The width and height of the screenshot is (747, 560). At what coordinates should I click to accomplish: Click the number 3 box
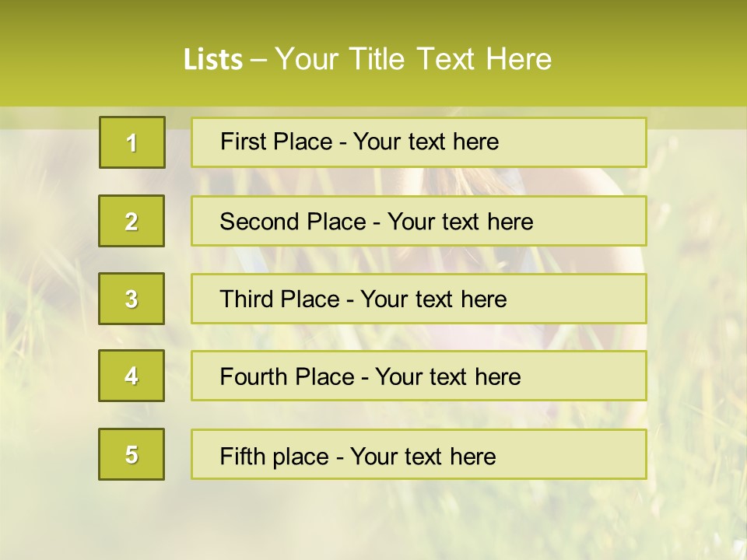tap(132, 299)
